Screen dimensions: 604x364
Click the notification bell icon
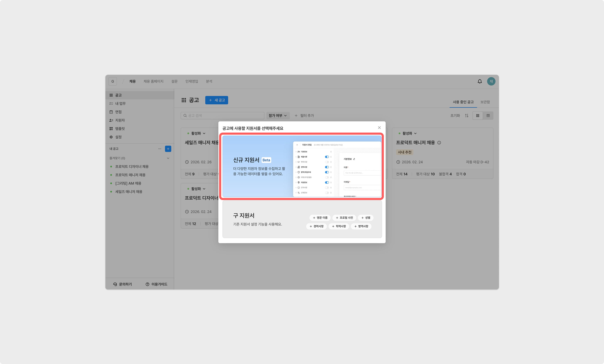click(480, 81)
